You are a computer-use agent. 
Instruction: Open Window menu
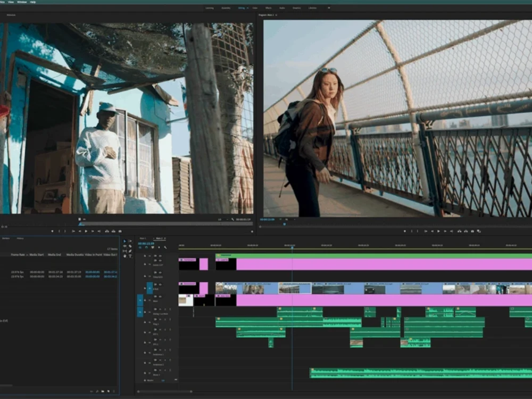click(22, 2)
